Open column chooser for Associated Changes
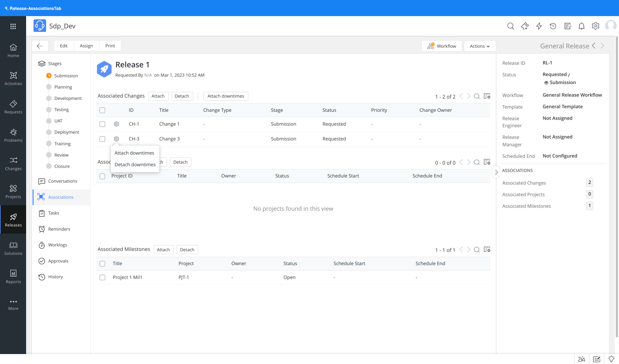Screen dimensions: 619x364 (487, 96)
